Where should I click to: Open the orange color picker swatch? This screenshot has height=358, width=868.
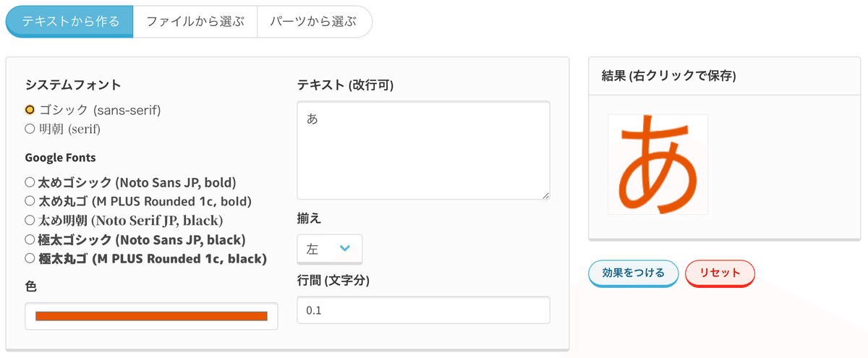151,316
